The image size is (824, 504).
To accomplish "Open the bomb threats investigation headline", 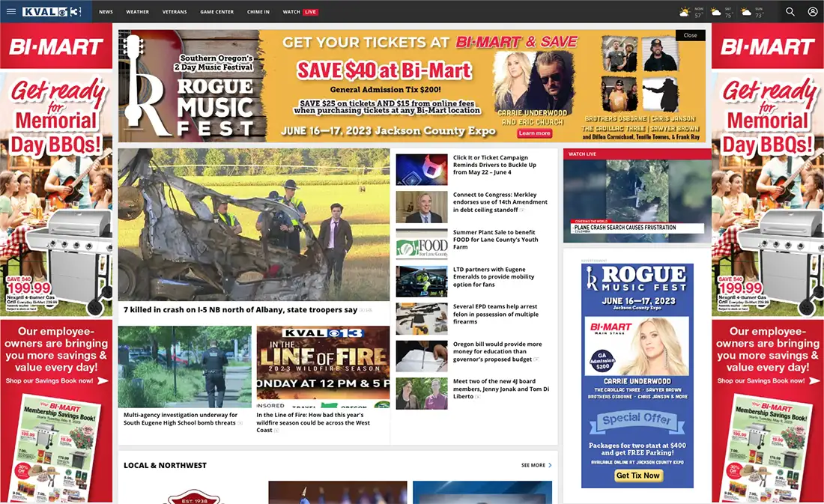I will click(181, 419).
